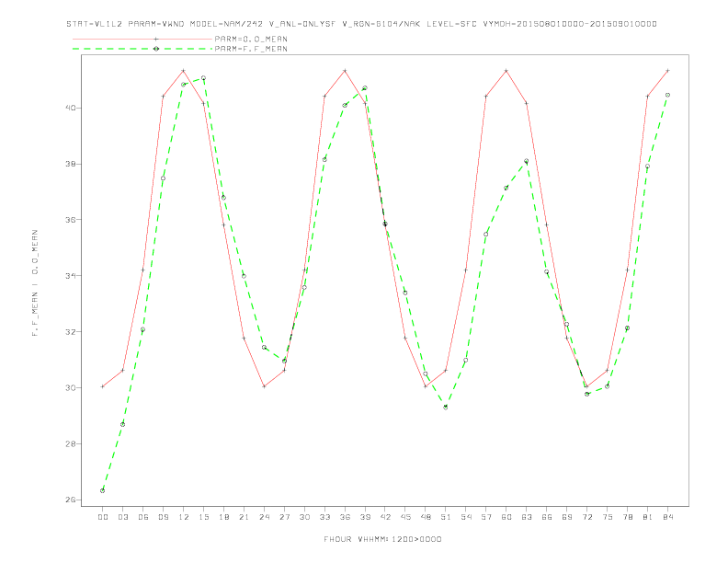Click the x-axis forecast hour label 12
The height and width of the screenshot is (563, 728).
184,517
